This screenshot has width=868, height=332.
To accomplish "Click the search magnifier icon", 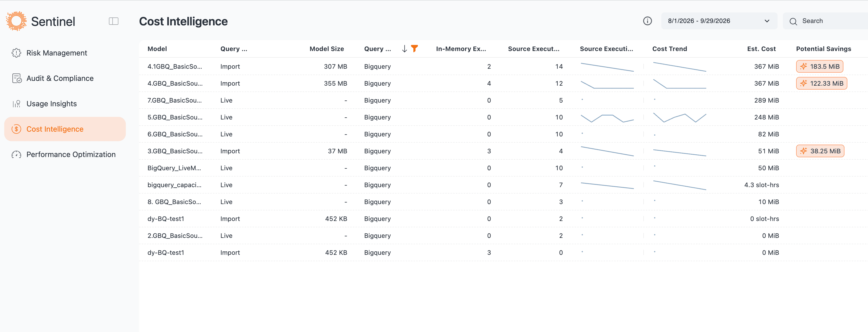I will [793, 21].
